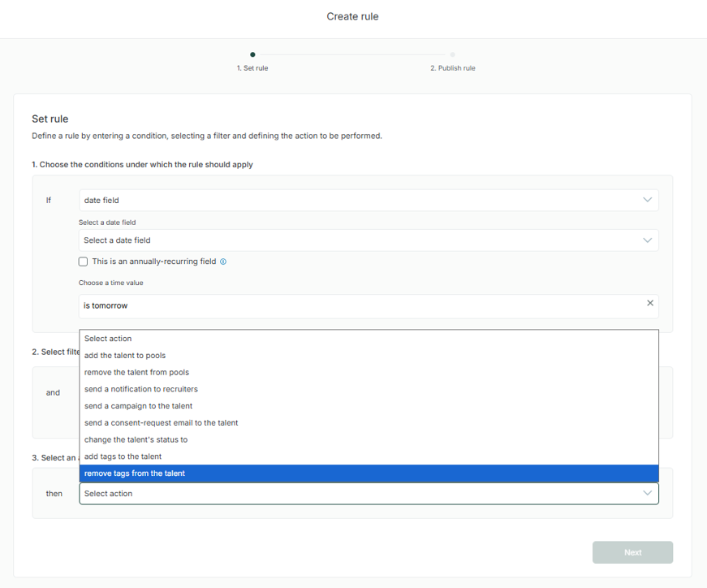This screenshot has height=588, width=707.
Task: Select 'send a campaign to the talent'
Action: point(138,406)
